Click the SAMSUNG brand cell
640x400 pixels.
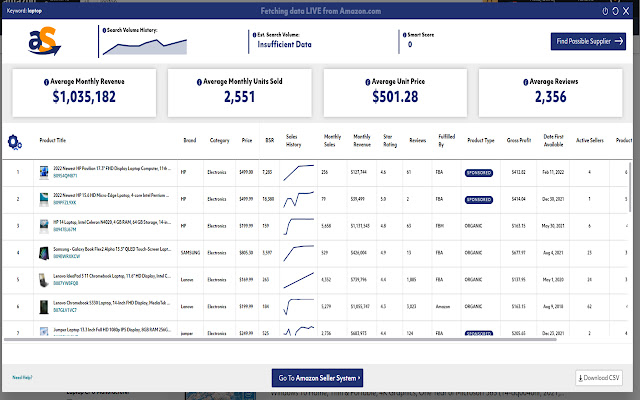pyautogui.click(x=190, y=253)
